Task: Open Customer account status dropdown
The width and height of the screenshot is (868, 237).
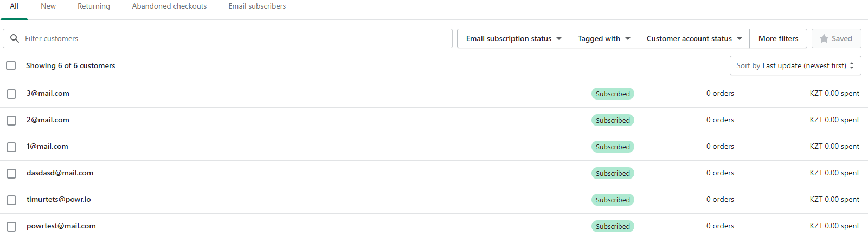Action: pos(693,38)
